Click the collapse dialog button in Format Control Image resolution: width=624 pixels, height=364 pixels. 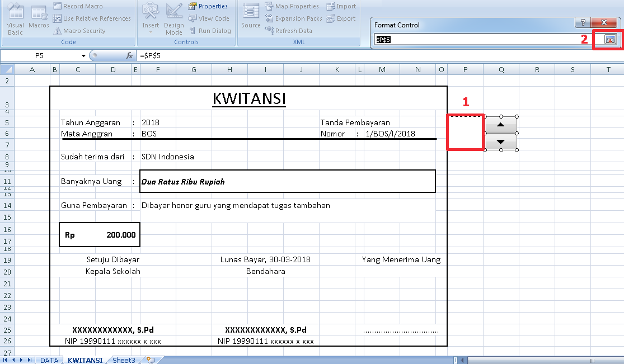[608, 39]
